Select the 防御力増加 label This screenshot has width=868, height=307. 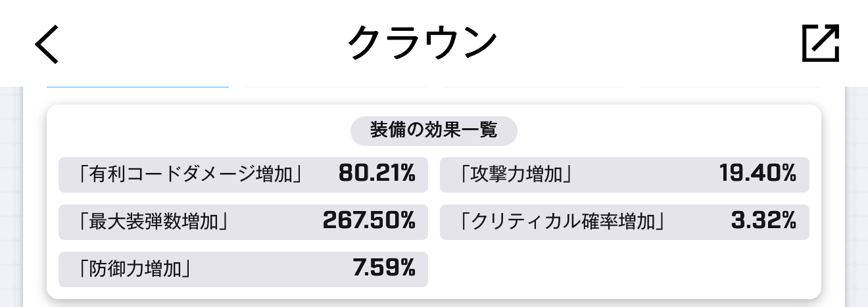tap(135, 270)
